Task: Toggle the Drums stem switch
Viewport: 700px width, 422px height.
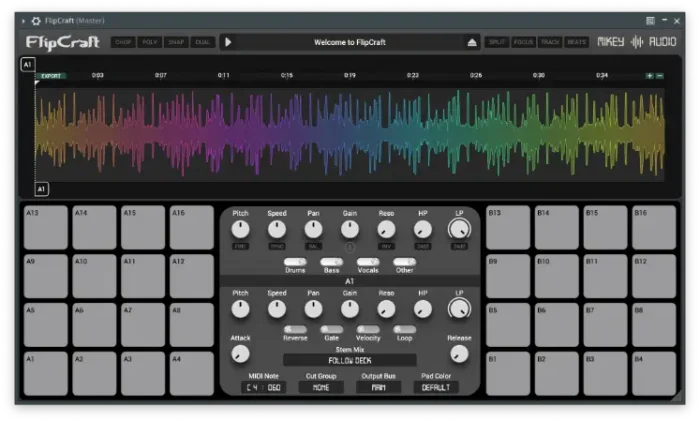Action: coord(295,262)
